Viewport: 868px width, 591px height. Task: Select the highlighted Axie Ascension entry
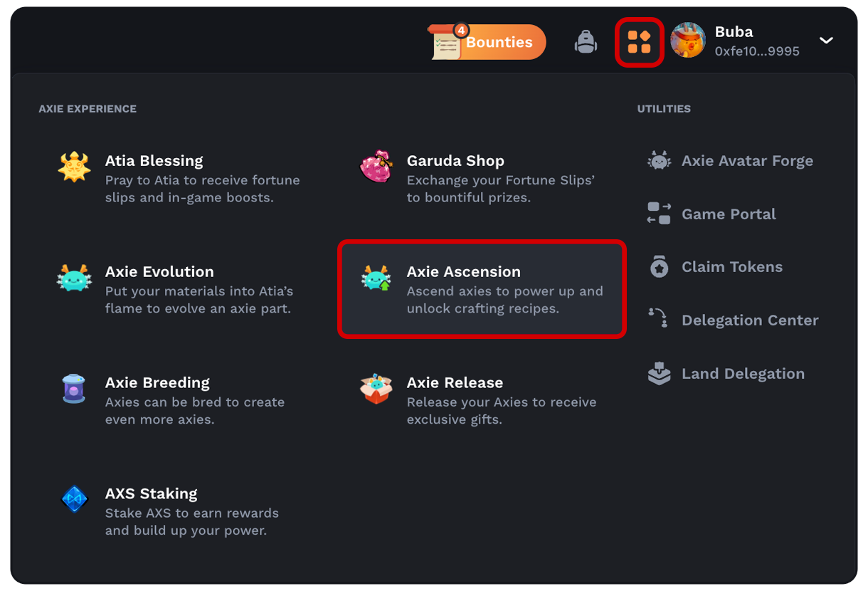point(483,289)
